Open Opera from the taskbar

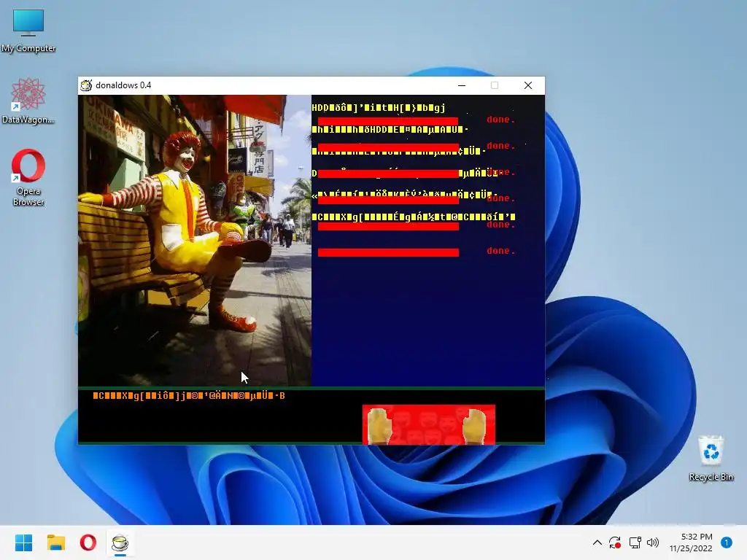coord(88,542)
